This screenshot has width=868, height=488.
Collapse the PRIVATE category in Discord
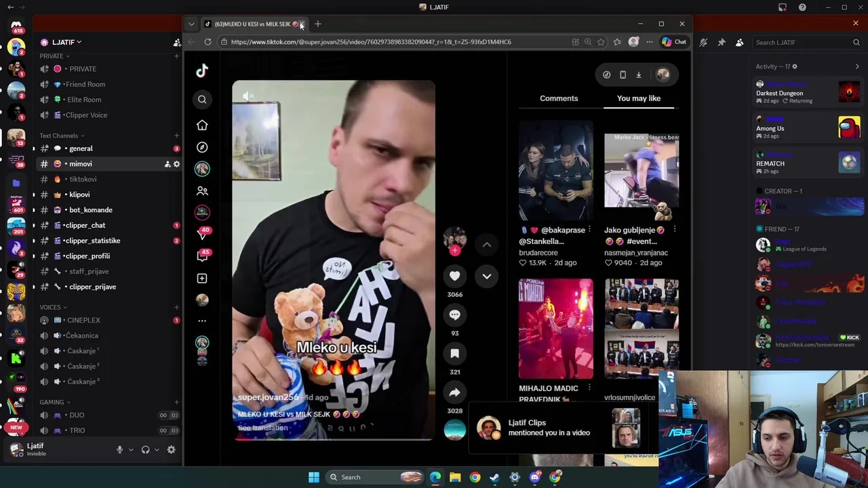[54, 56]
